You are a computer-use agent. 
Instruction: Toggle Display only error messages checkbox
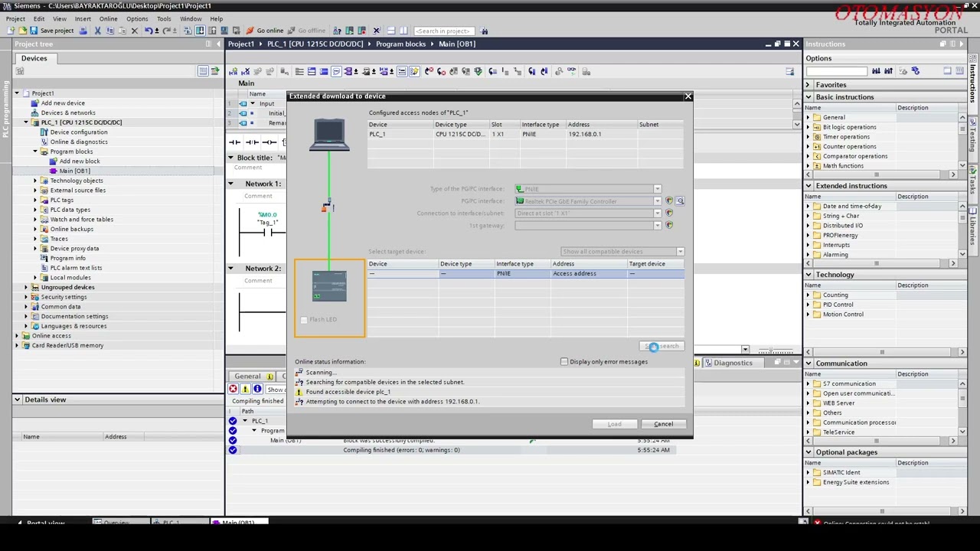click(564, 362)
